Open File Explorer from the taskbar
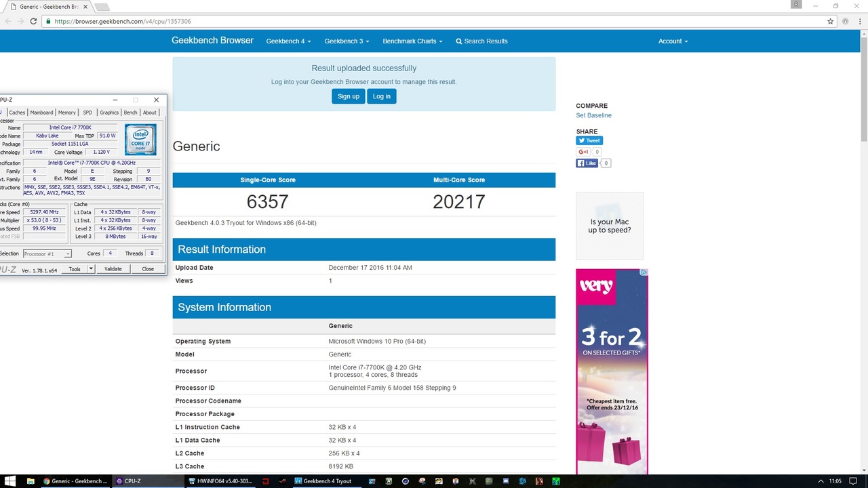 (31, 481)
